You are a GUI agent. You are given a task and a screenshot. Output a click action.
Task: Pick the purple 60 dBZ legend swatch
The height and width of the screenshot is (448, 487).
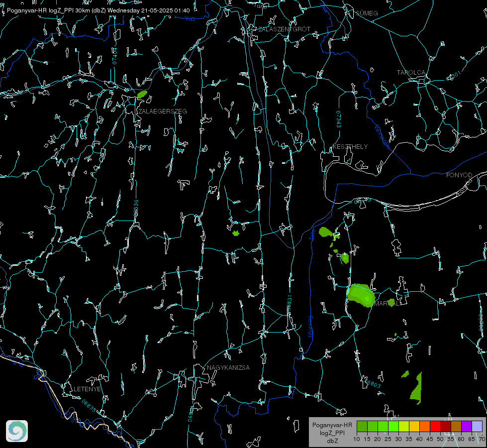pos(467,426)
